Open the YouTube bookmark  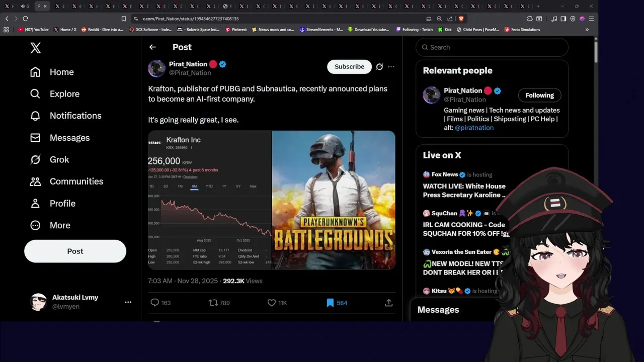[x=33, y=30]
